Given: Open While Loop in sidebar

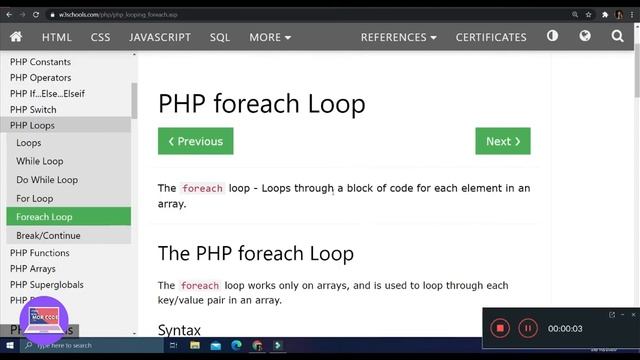Looking at the screenshot, I should tap(40, 161).
